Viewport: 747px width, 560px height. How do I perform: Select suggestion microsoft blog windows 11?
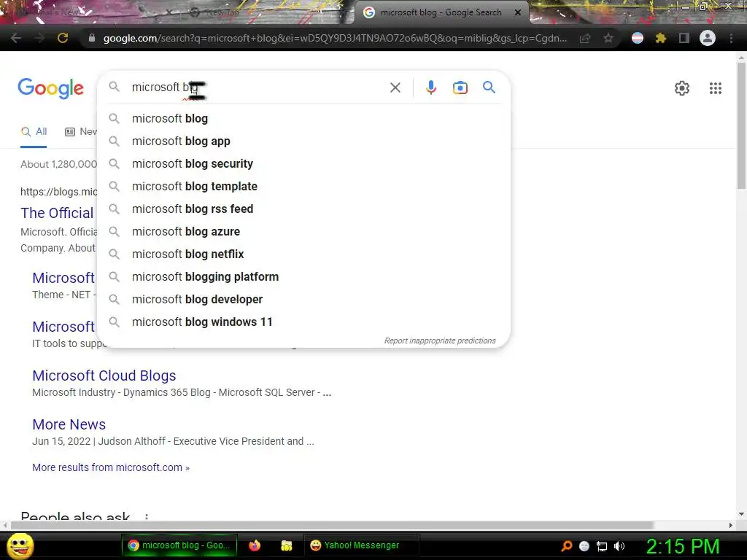click(303, 322)
